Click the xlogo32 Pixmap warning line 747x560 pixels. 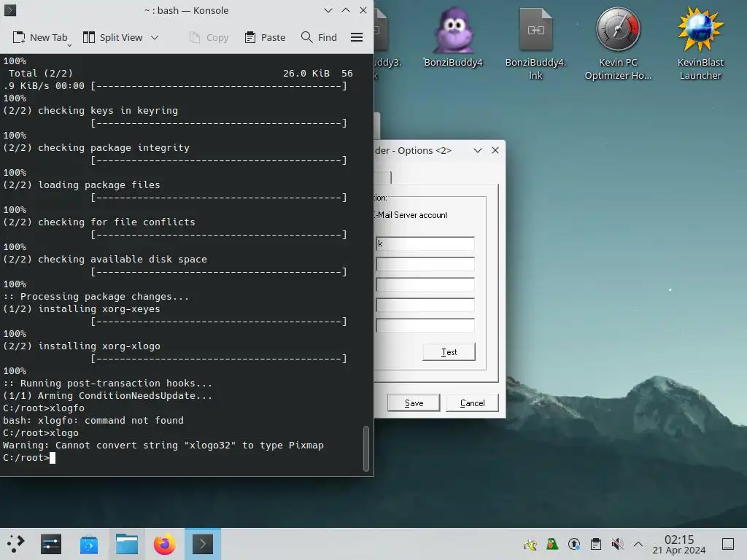[163, 446]
